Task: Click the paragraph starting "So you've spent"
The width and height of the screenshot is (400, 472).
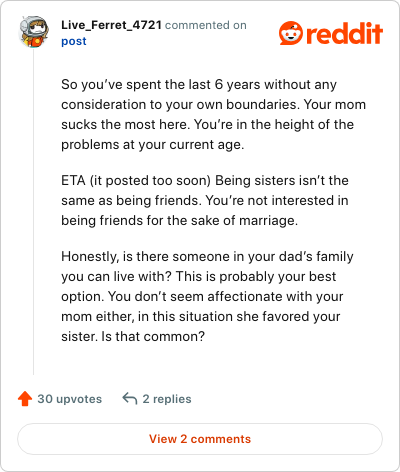Action: pos(213,114)
